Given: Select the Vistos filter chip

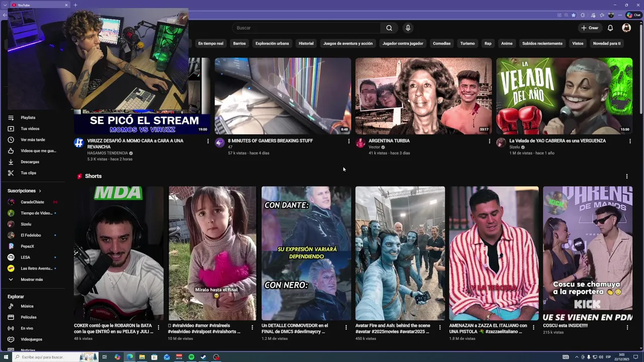Looking at the screenshot, I should [x=578, y=44].
